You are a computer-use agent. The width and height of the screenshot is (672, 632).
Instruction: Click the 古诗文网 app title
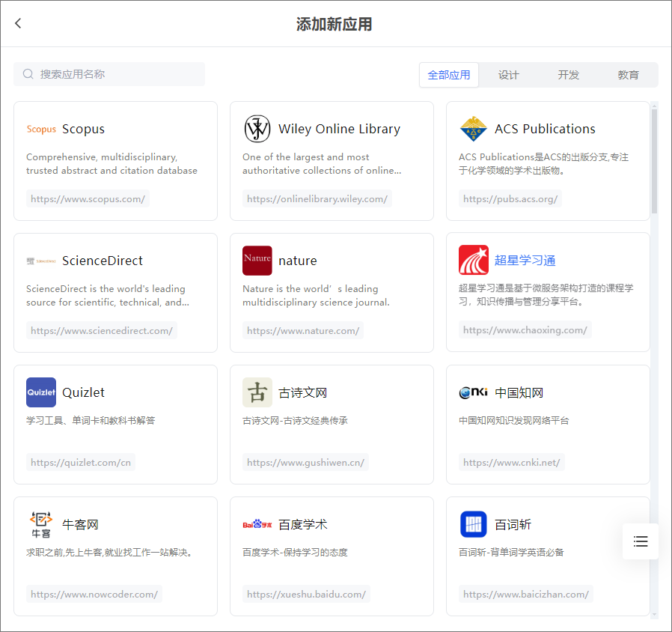tap(302, 392)
